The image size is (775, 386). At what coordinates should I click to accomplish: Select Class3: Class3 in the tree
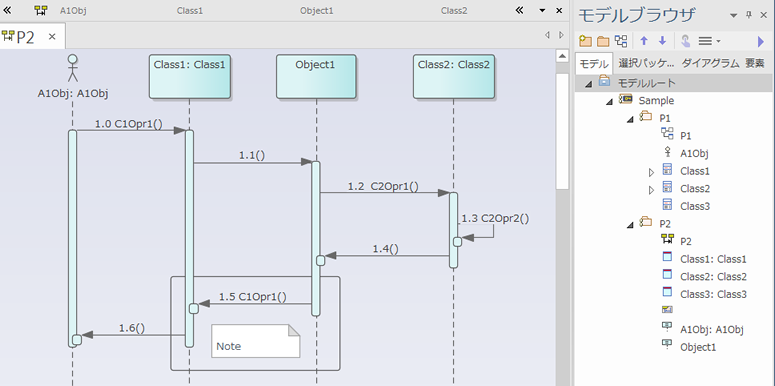pos(713,294)
